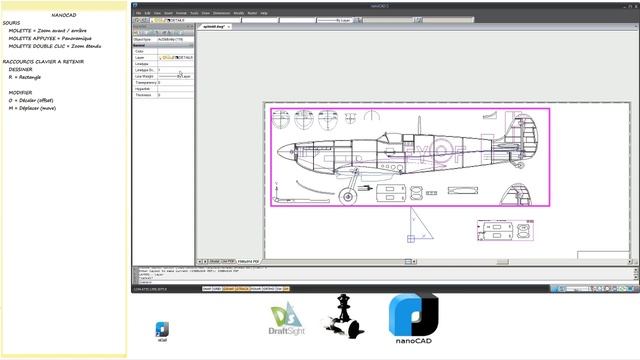Toggle SNAP mode in the status bar

click(x=207, y=289)
